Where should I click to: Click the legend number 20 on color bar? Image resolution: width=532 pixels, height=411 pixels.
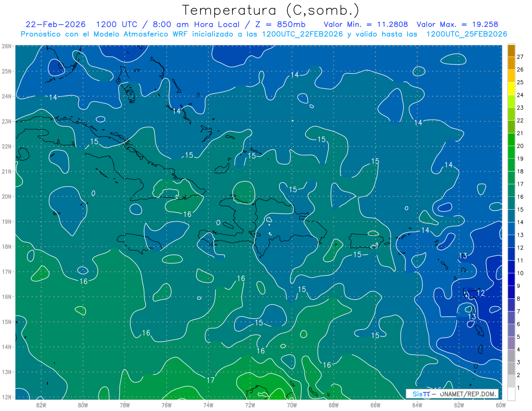click(x=520, y=146)
